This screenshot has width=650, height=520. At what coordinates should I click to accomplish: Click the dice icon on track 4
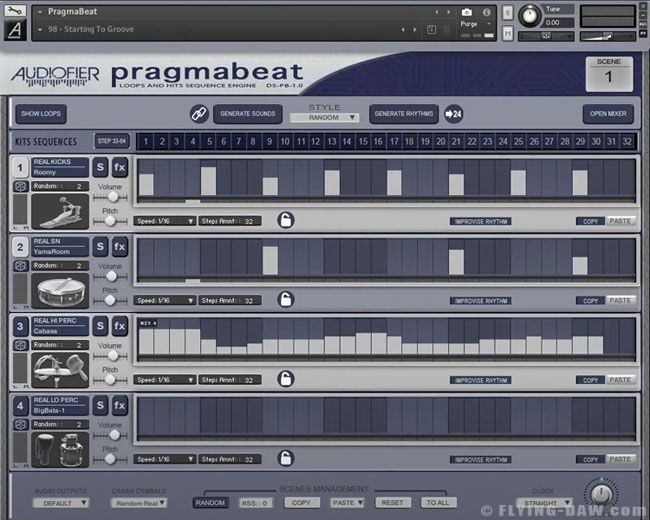[x=20, y=425]
